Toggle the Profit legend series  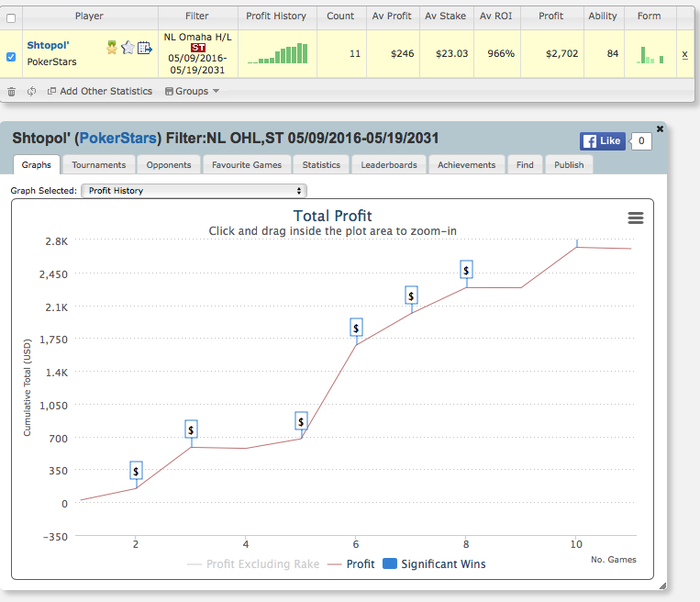(351, 564)
